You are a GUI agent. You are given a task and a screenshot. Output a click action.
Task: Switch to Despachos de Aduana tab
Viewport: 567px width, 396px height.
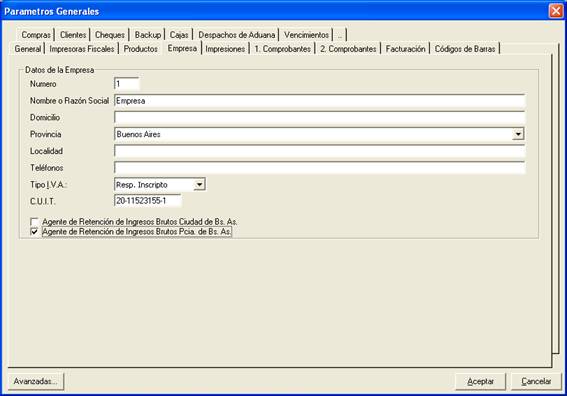[236, 35]
